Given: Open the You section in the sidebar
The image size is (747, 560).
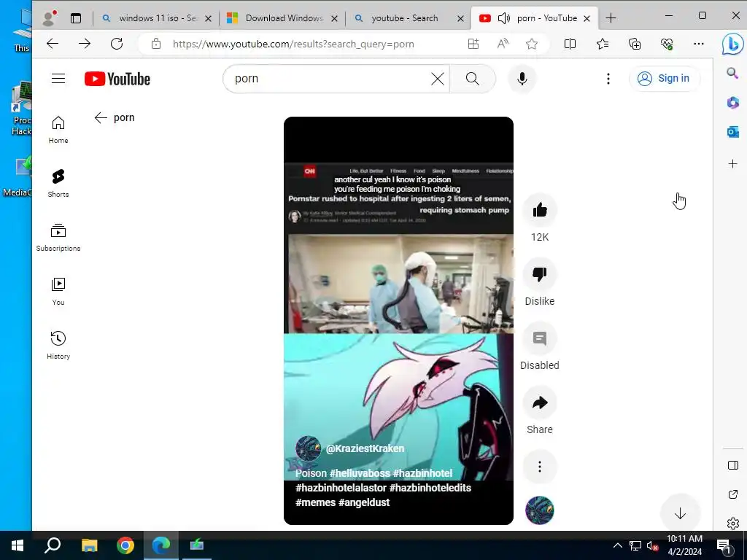Looking at the screenshot, I should (58, 291).
